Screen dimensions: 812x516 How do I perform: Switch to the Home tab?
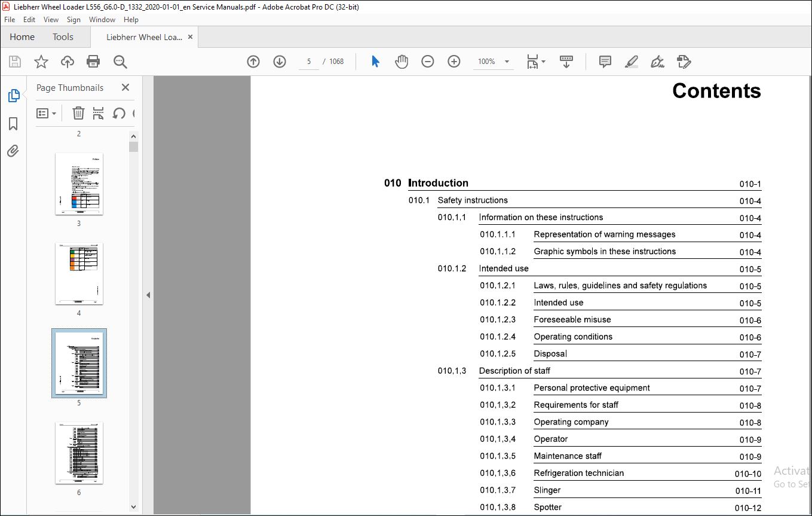coord(22,37)
